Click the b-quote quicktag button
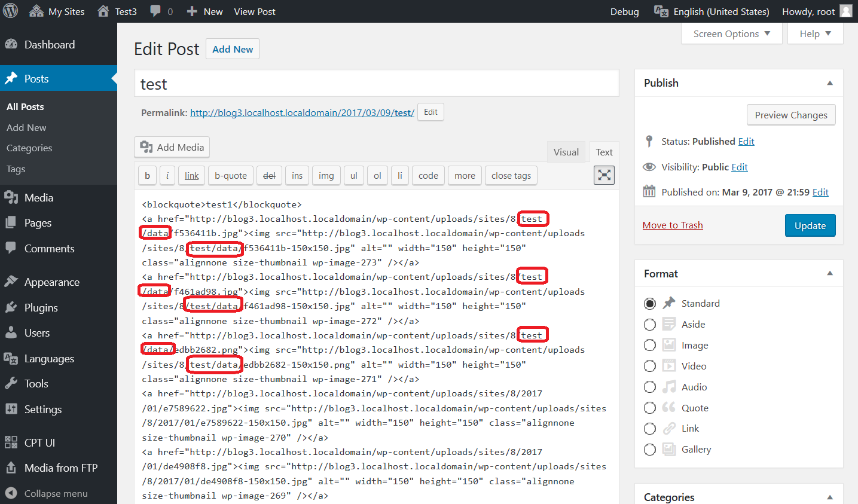The width and height of the screenshot is (858, 504). click(x=231, y=175)
